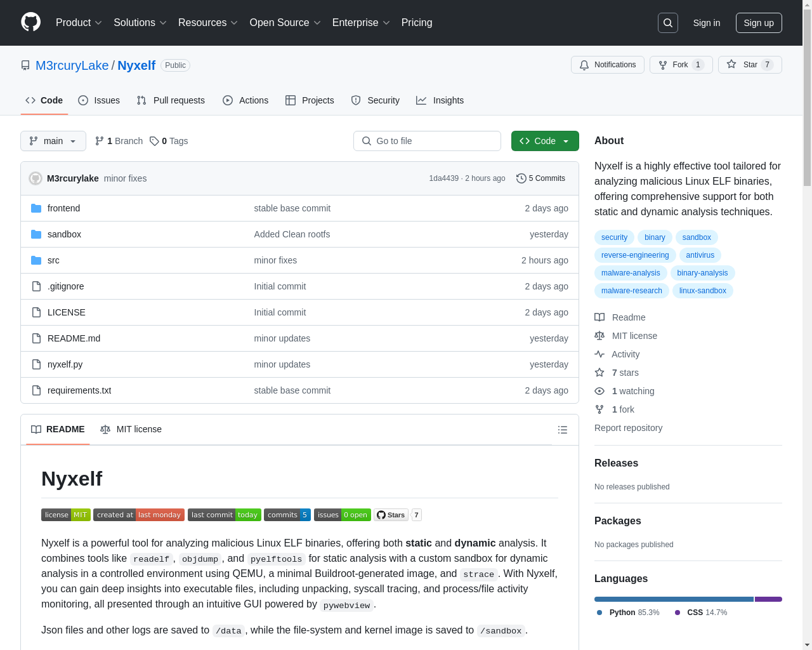Open the Nyxelf repository name link

pos(136,65)
